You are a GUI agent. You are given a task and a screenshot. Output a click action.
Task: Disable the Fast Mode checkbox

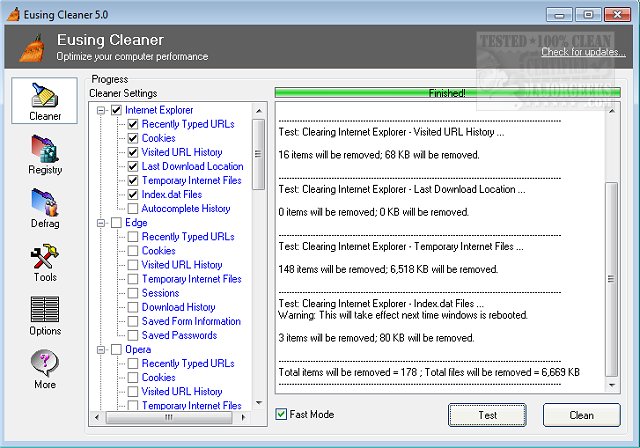[282, 414]
